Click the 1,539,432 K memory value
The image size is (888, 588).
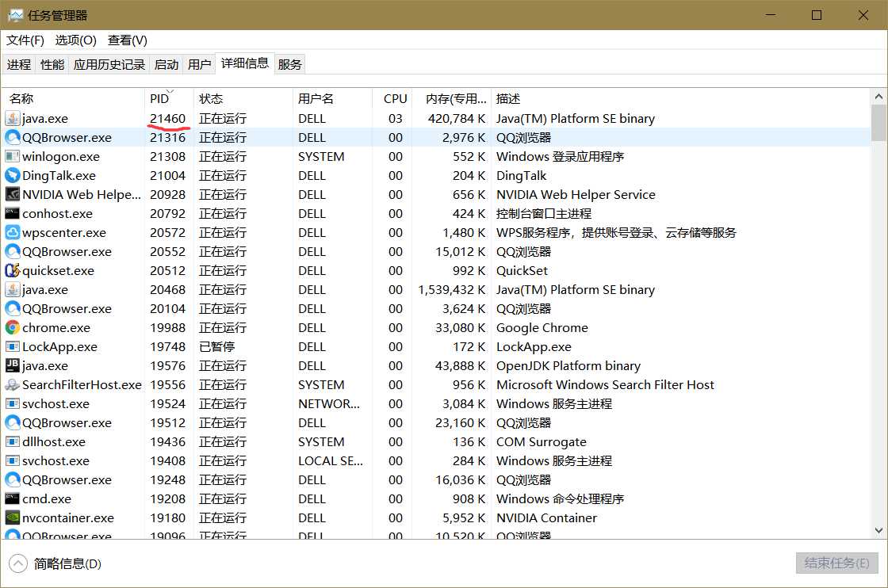451,290
